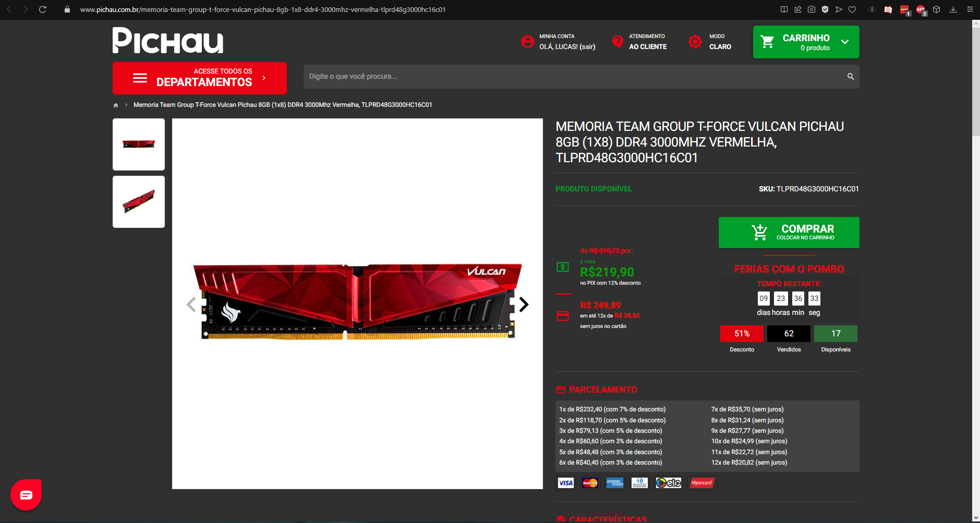The height and width of the screenshot is (523, 980).
Task: Click the shopping cart icon in Carrinho
Action: click(x=767, y=42)
